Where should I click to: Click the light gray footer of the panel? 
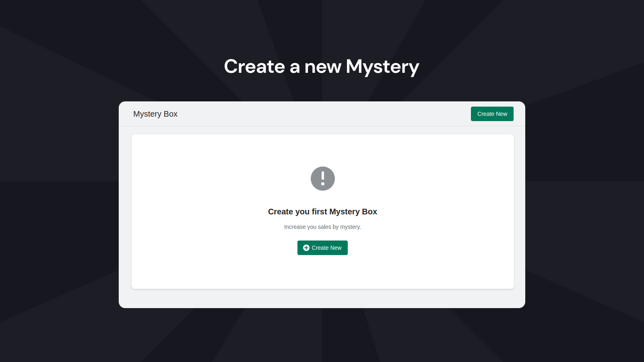[322, 298]
